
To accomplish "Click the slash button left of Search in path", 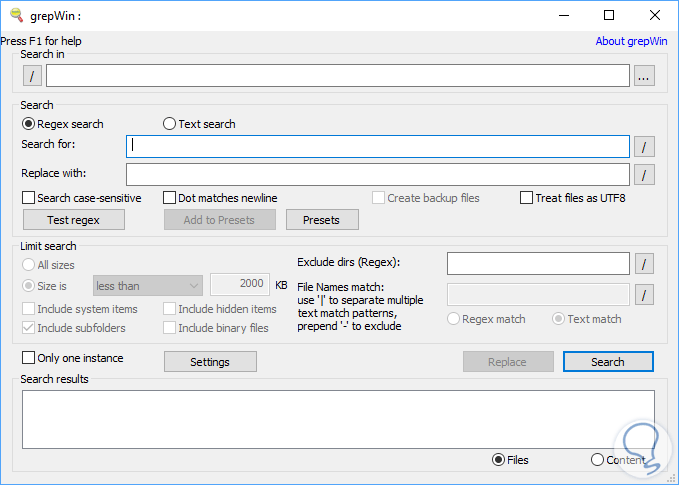I will [x=32, y=76].
